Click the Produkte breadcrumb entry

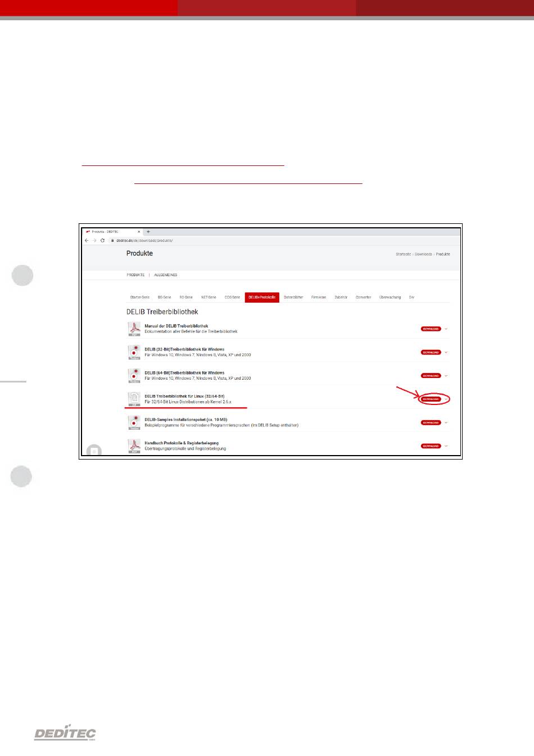tap(443, 254)
